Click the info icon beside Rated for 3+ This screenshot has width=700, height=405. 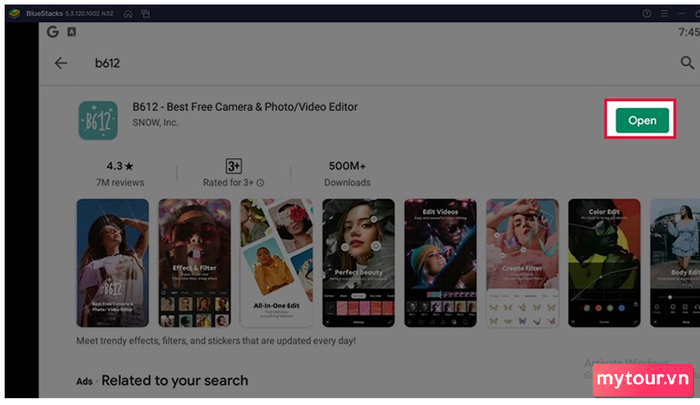tap(260, 183)
